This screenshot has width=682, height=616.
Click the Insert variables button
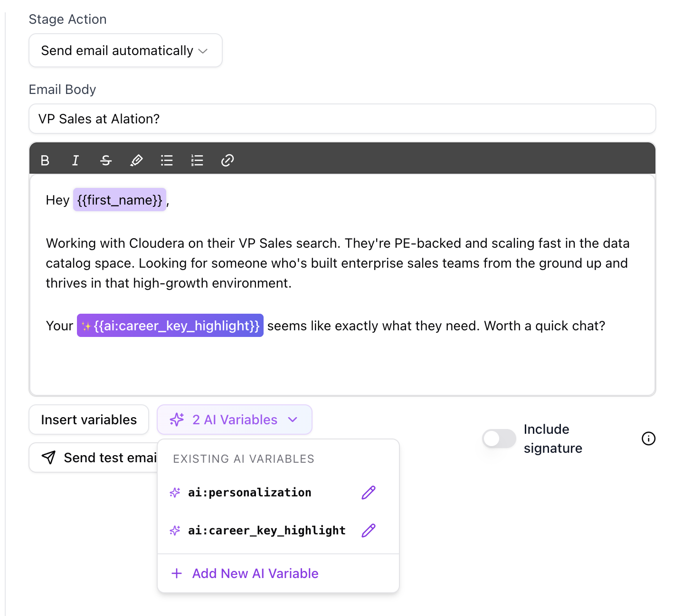point(89,420)
